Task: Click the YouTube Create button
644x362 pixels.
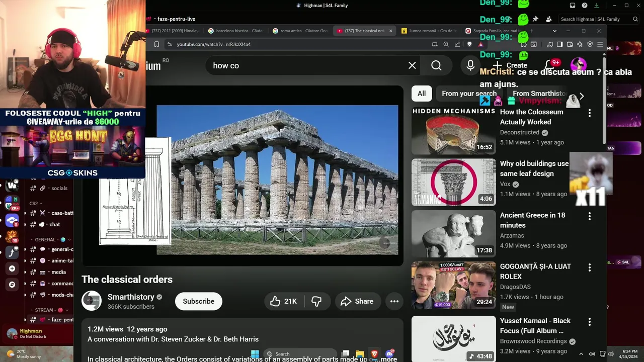Action: coord(510,65)
